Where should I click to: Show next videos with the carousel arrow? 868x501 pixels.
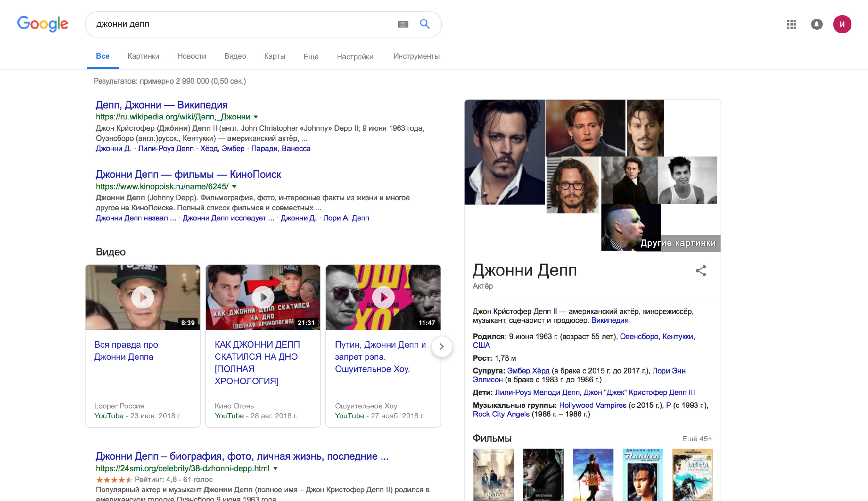[x=442, y=347]
